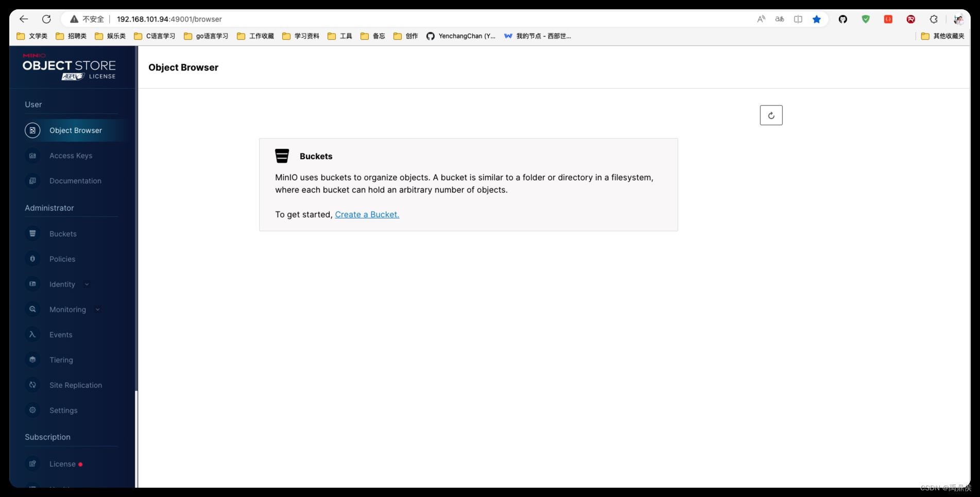Click the Site Replication icon

coord(32,385)
